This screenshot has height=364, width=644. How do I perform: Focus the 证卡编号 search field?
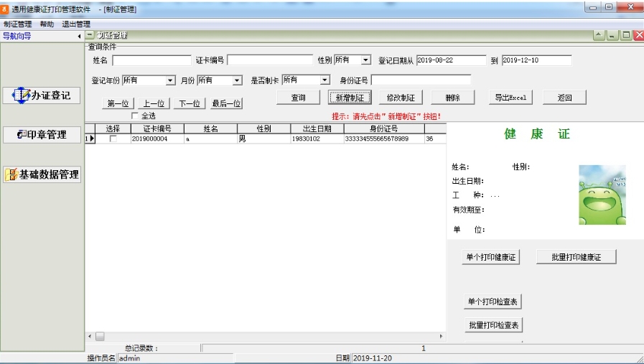coord(270,60)
